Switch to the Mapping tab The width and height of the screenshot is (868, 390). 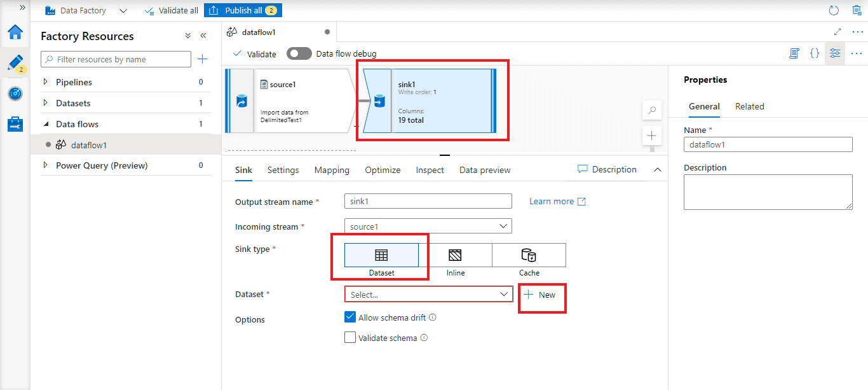pos(332,170)
